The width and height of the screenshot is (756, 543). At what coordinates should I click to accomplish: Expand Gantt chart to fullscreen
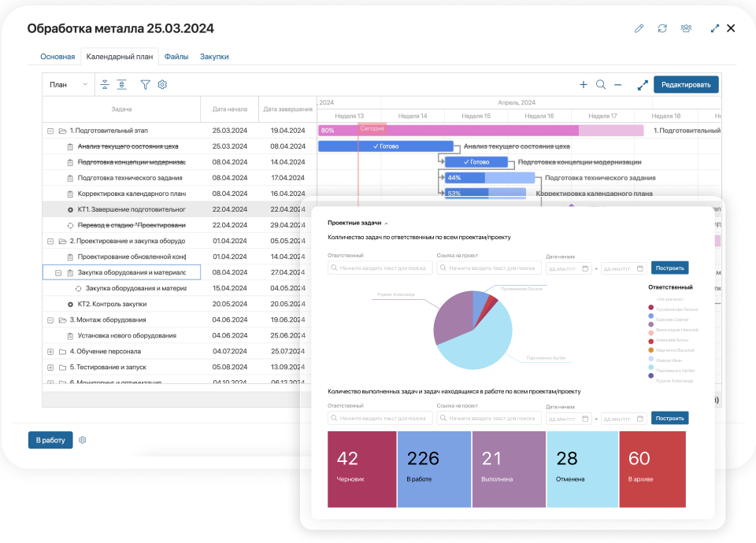(643, 85)
